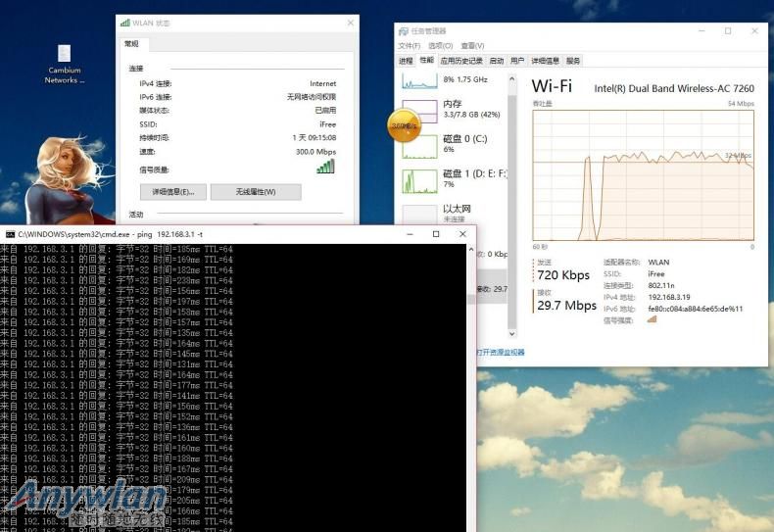Screen dimensions: 774x532
Task: Click the iFree SSID value in WLAN status
Action: (328, 124)
